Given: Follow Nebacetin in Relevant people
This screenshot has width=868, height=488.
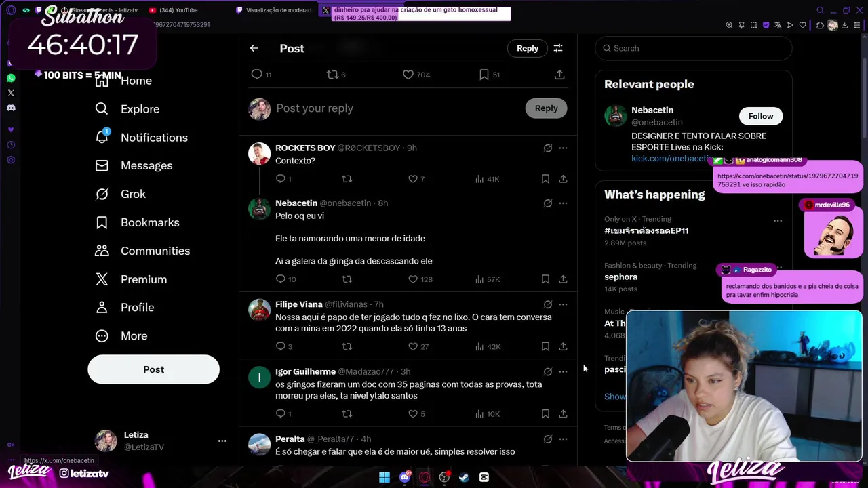Looking at the screenshot, I should [x=761, y=116].
